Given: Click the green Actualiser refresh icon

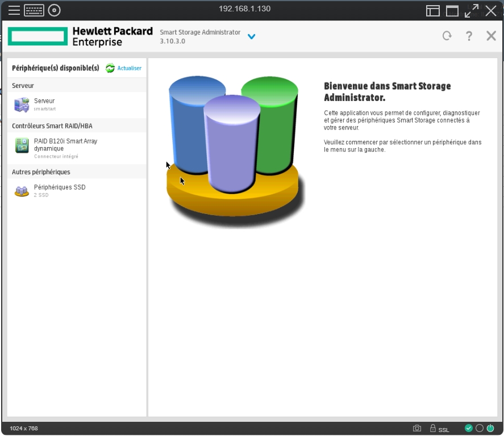Looking at the screenshot, I should coord(110,68).
